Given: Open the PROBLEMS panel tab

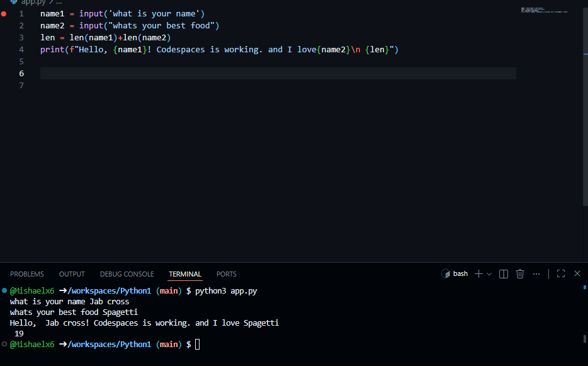Looking at the screenshot, I should (x=27, y=274).
